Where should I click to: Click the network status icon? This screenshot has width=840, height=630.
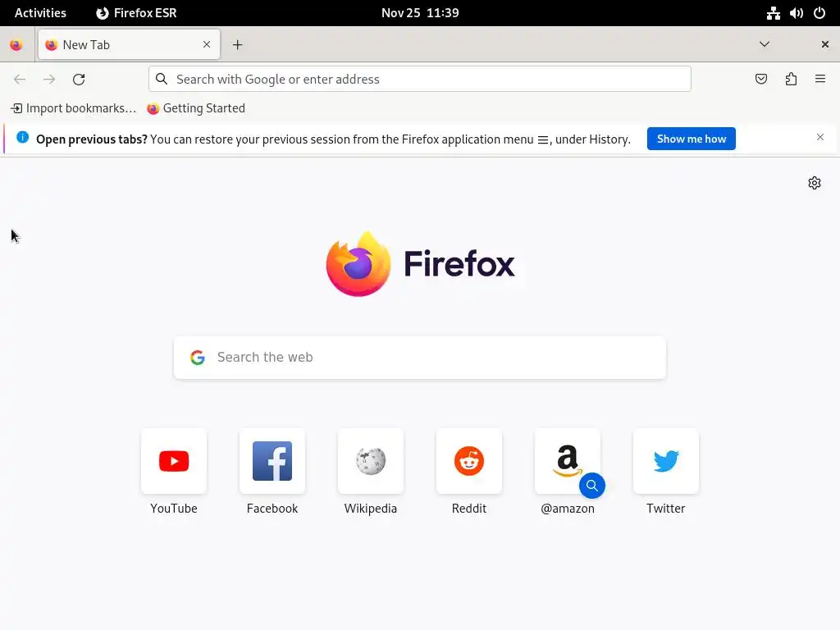pyautogui.click(x=773, y=13)
